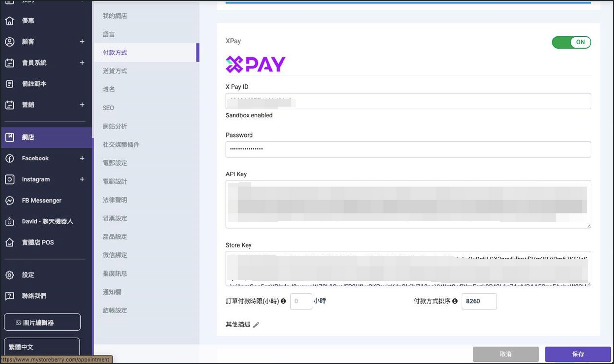Select the Facebook sidebar icon
Image resolution: width=614 pixels, height=364 pixels.
click(x=10, y=158)
